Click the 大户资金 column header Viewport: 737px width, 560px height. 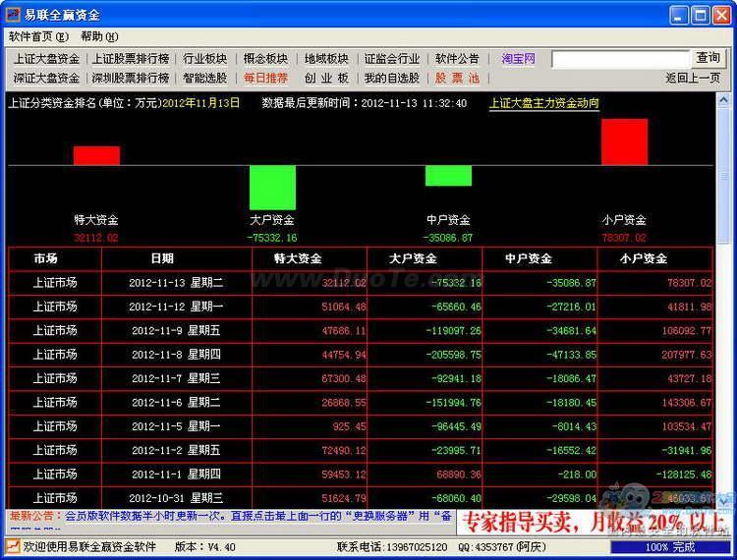[413, 258]
